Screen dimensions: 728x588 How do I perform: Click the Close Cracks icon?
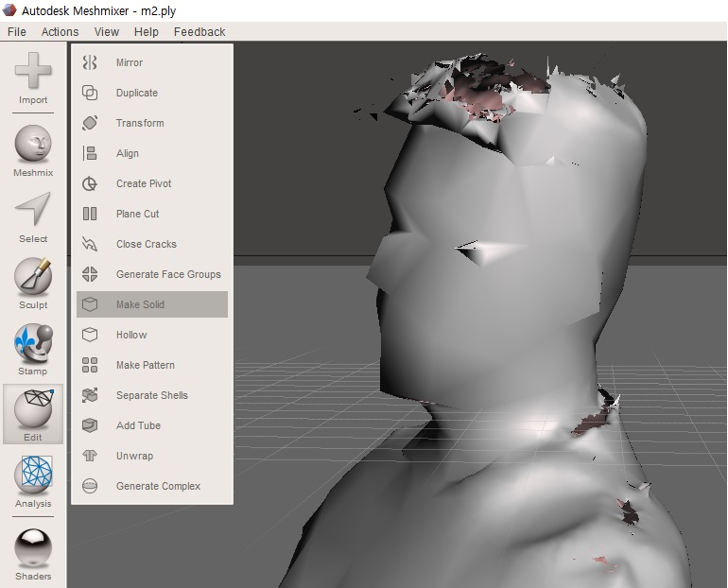point(90,244)
